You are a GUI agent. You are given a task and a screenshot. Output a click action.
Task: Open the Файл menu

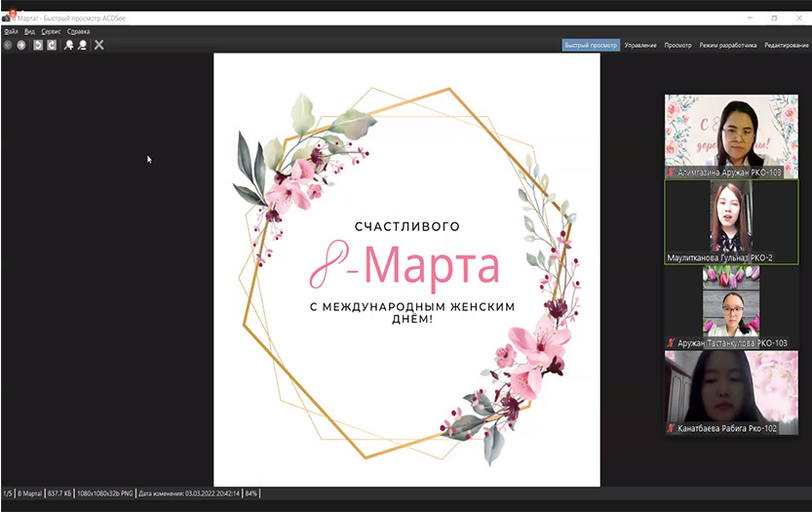tap(11, 31)
